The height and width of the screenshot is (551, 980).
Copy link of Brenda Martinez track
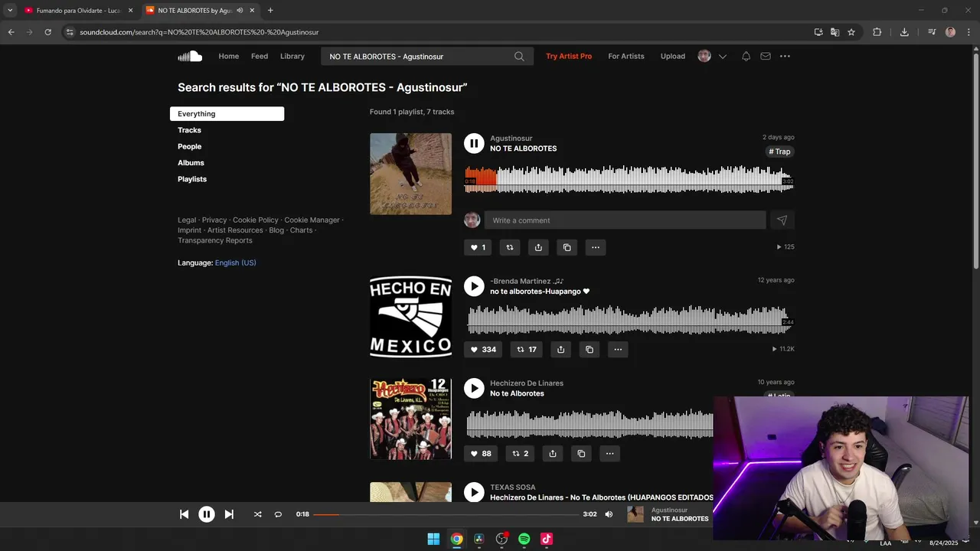tap(589, 349)
